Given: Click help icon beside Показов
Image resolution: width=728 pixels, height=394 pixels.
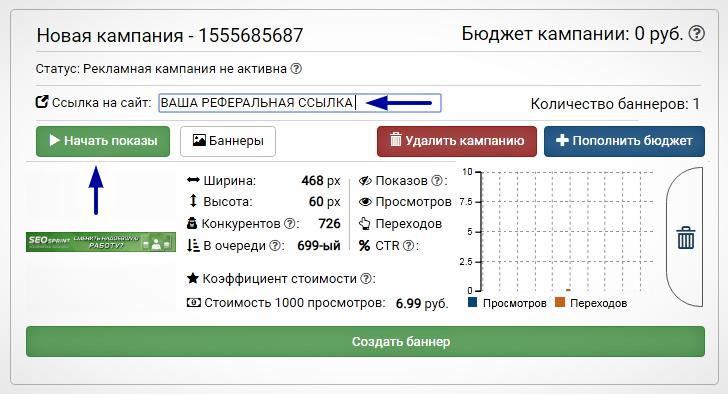Looking at the screenshot, I should [436, 180].
